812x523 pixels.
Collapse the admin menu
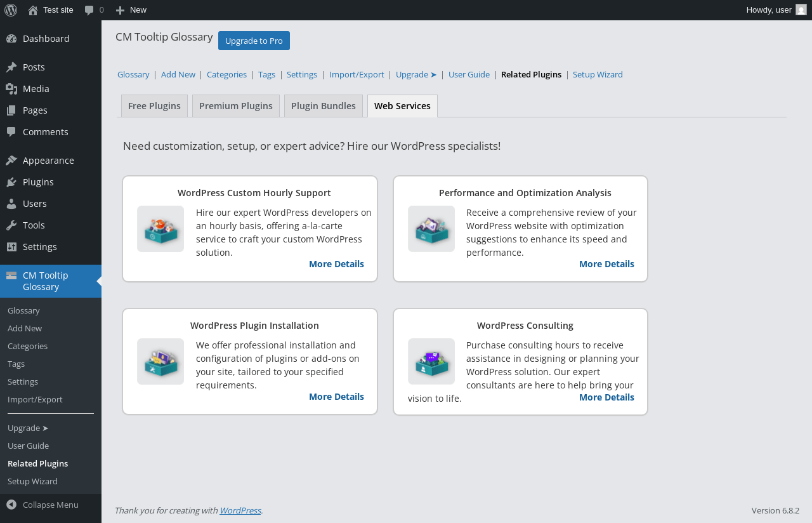[x=43, y=505]
